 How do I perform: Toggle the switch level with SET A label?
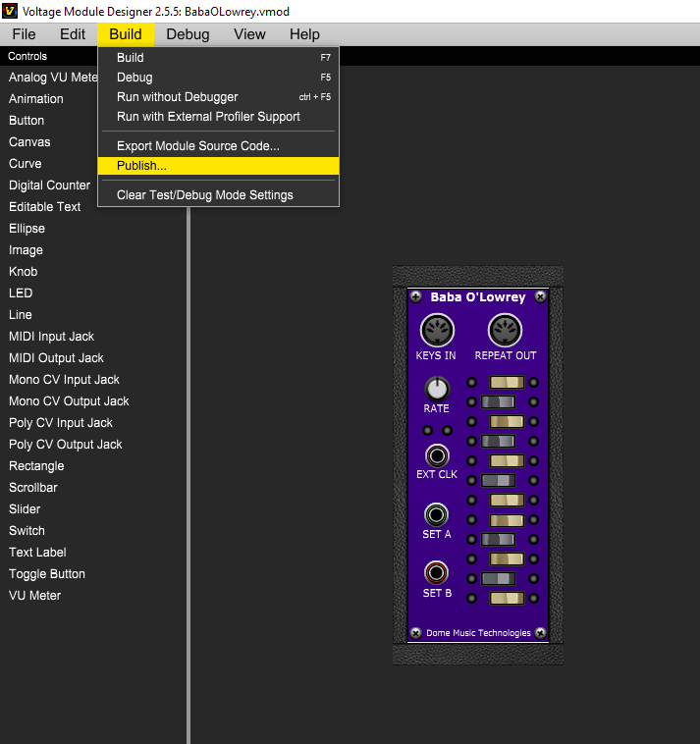click(x=498, y=539)
